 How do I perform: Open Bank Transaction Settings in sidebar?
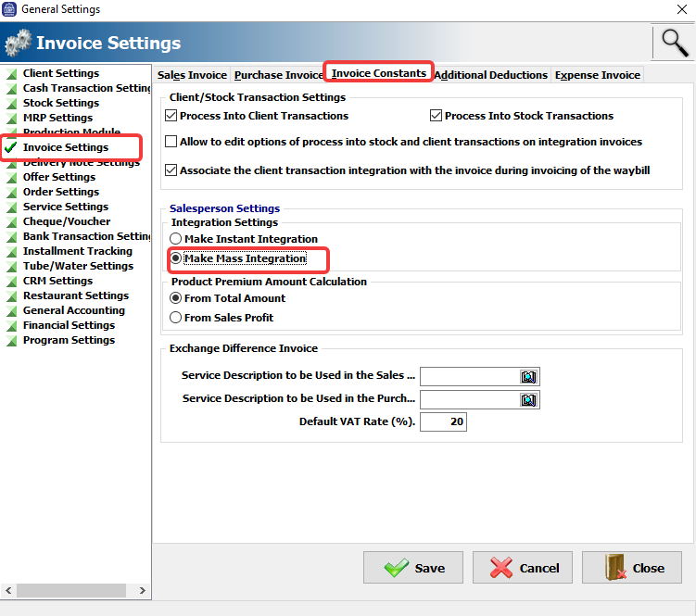pos(87,236)
